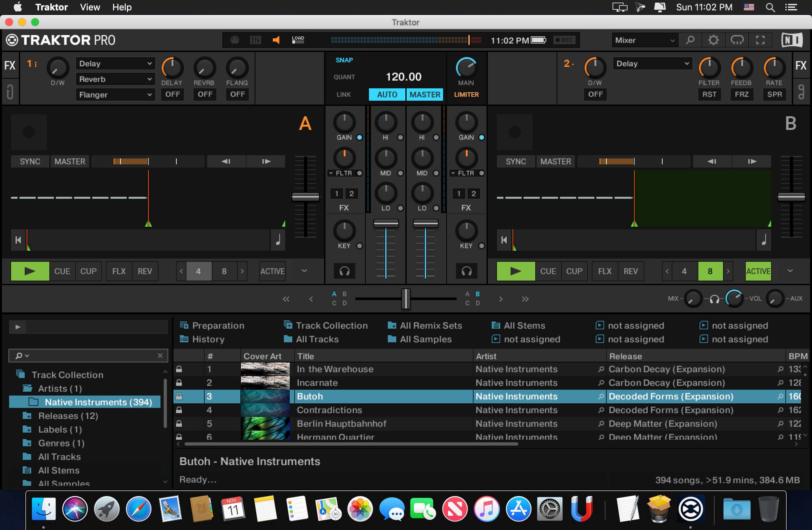
Task: Click the headphone monitor icon left channel
Action: tap(344, 271)
